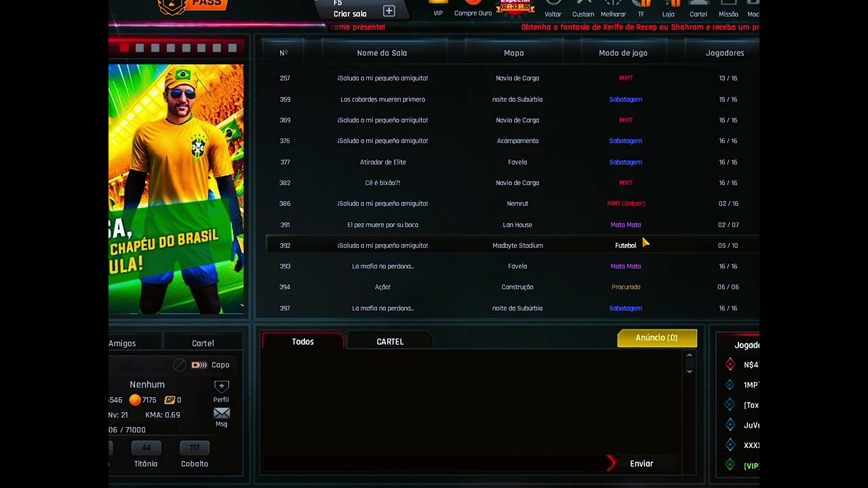868x488 pixels.
Task: Select room 392 Madbyte Stadium Futebol
Action: pos(512,245)
